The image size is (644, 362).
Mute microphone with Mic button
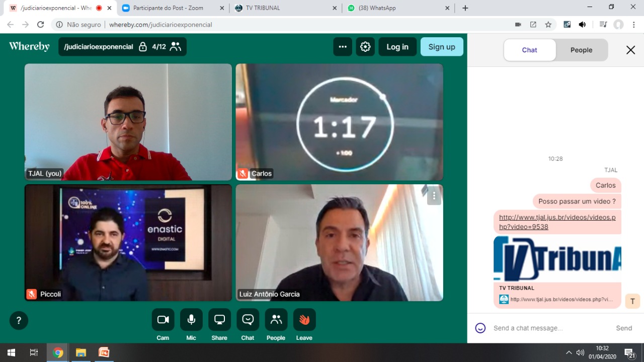coord(191,320)
